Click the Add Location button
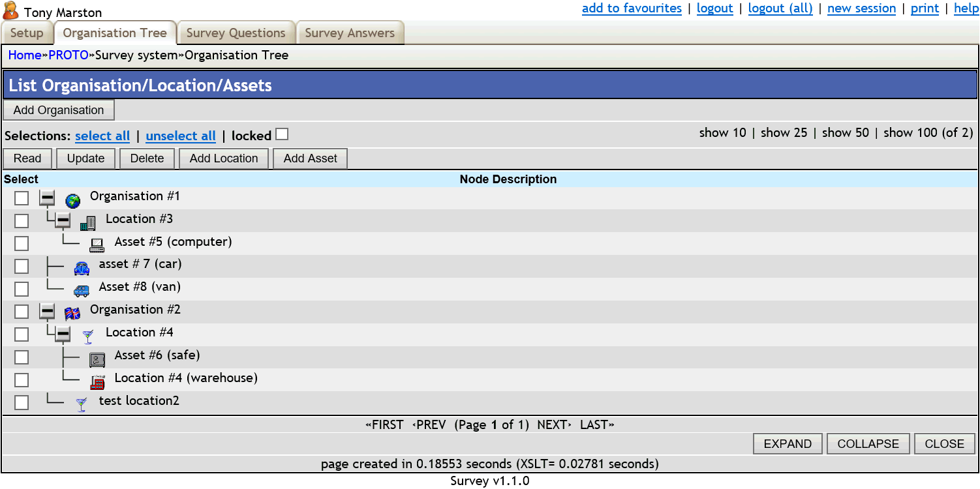 (223, 158)
